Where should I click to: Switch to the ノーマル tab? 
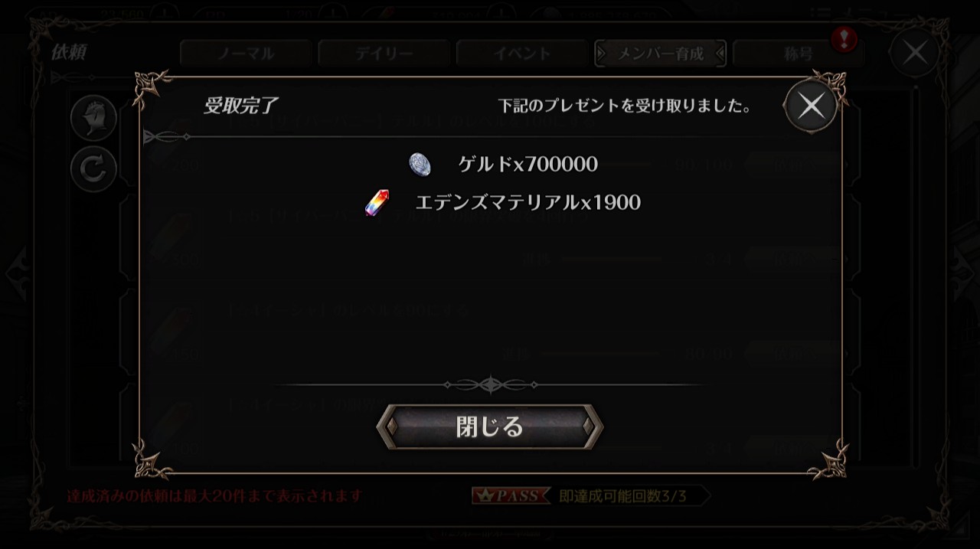[245, 54]
